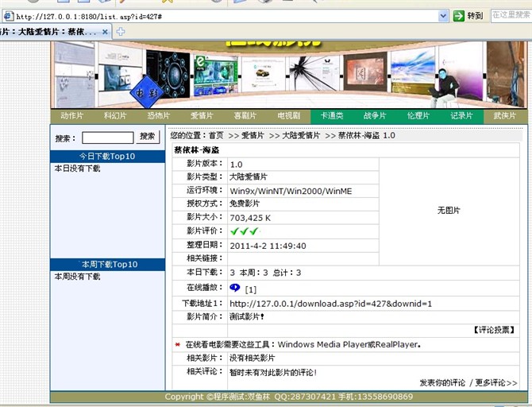Click the green Go arrow icon
The width and height of the screenshot is (532, 407).
459,15
